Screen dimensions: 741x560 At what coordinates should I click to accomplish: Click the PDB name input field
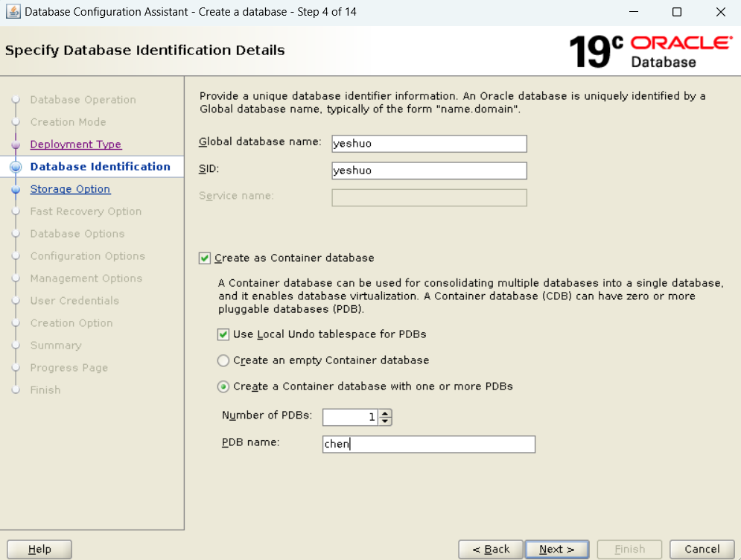coord(429,445)
